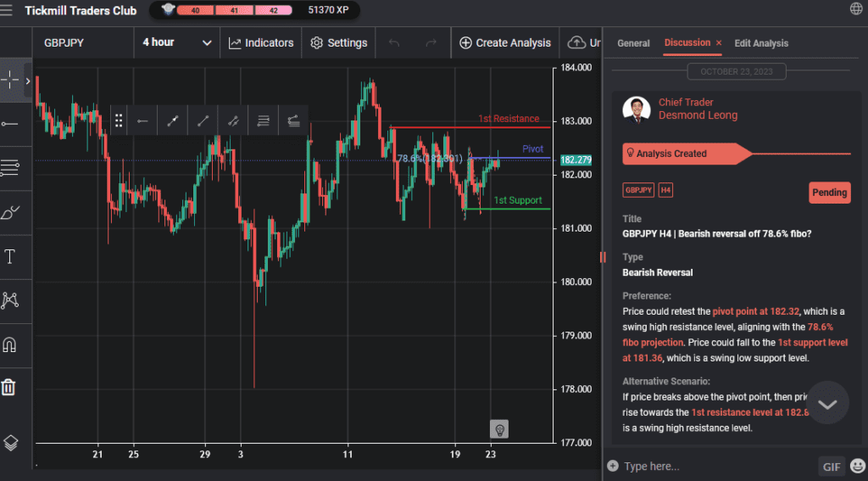Pick the parallel channel tool in floating toolbar
This screenshot has height=481, width=868.
point(233,120)
